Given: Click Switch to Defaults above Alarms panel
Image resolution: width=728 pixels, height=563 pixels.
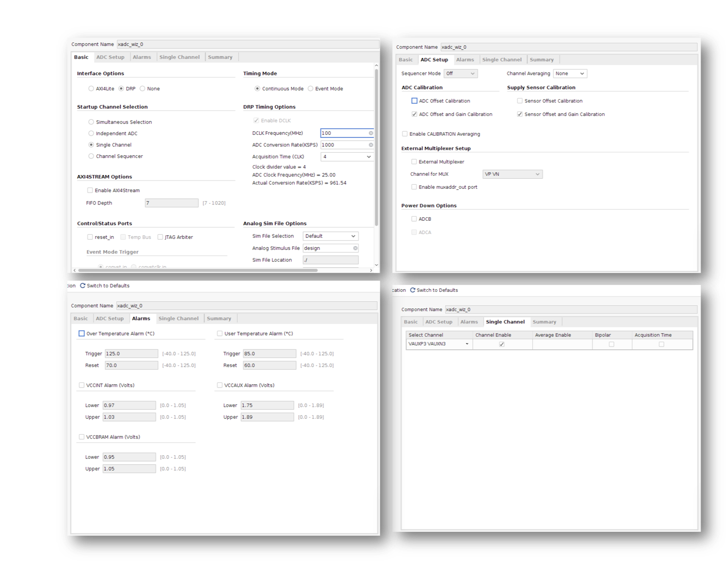Looking at the screenshot, I should tap(108, 286).
